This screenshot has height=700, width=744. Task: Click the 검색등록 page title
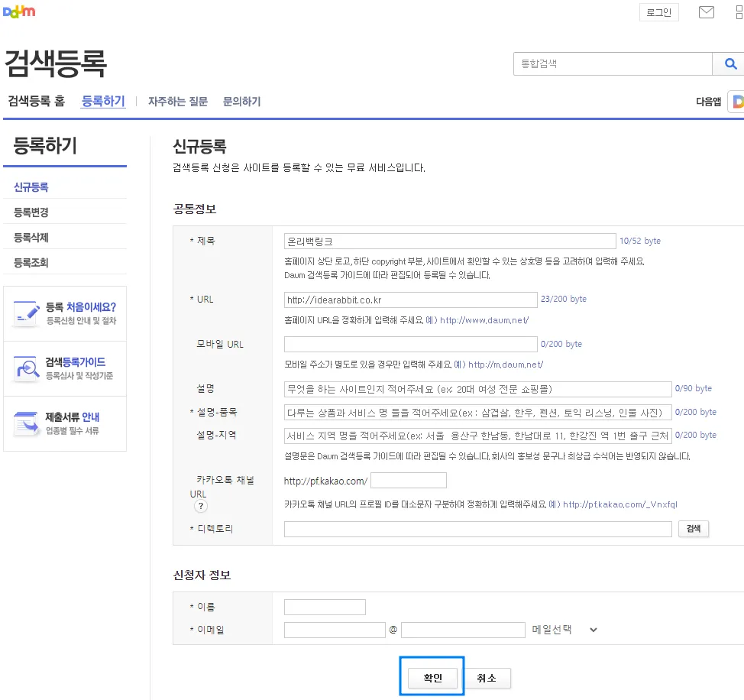[x=56, y=63]
